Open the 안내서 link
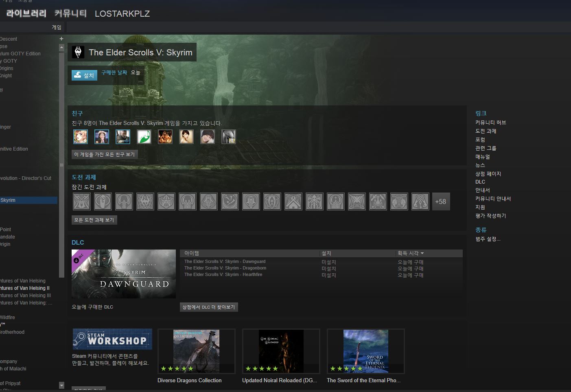 pyautogui.click(x=483, y=190)
